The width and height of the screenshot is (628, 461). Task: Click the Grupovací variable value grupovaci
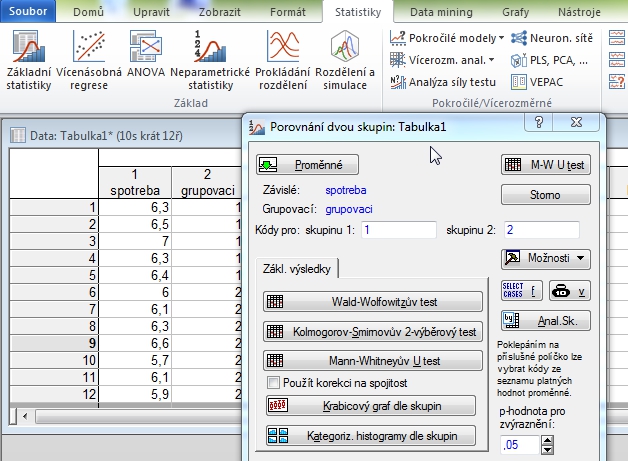pyautogui.click(x=349, y=209)
